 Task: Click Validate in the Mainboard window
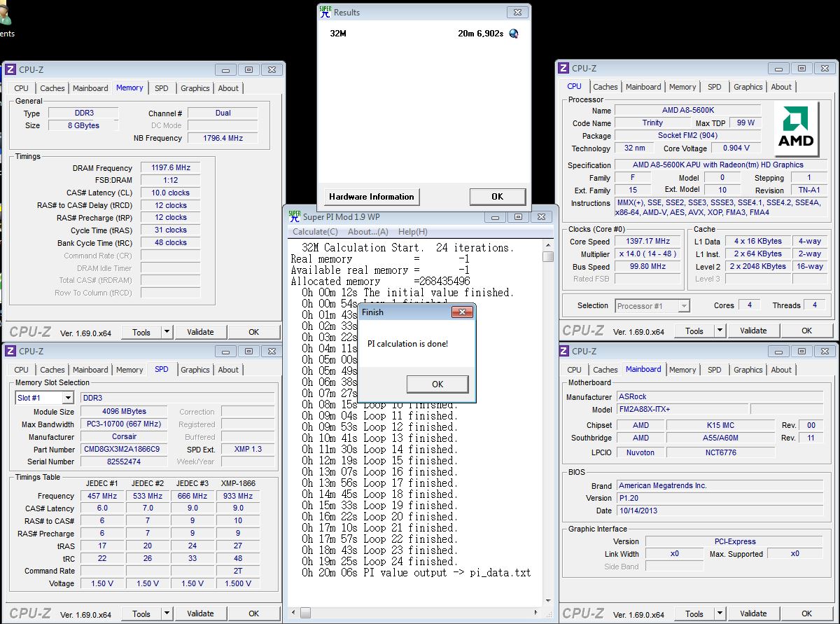click(753, 613)
